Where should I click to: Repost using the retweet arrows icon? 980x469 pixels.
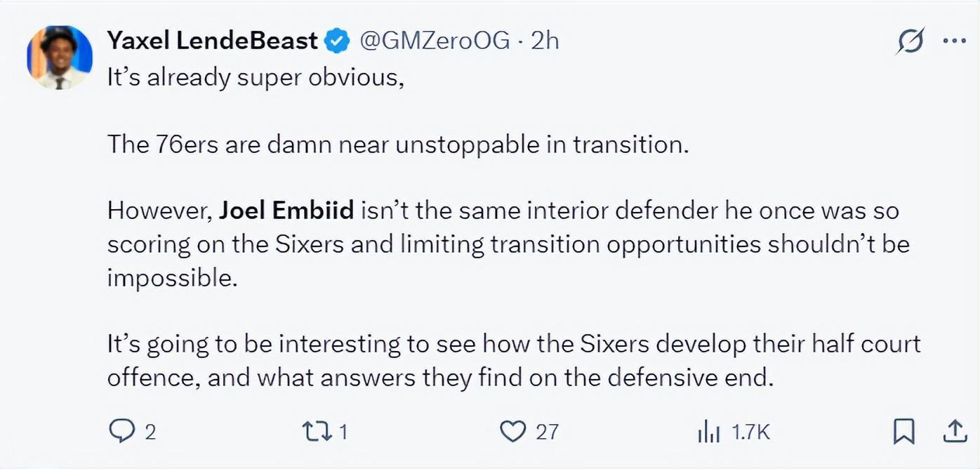[318, 431]
